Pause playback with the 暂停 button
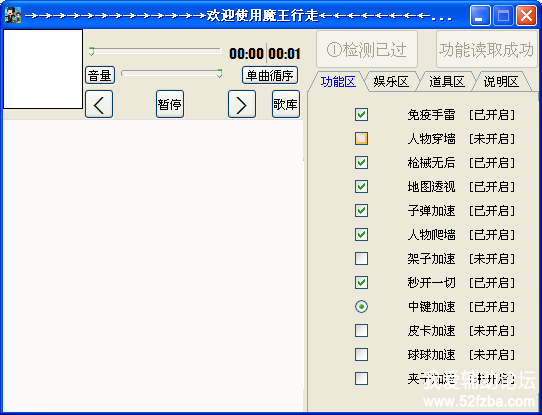Viewport: 542px width, 415px height. tap(170, 104)
